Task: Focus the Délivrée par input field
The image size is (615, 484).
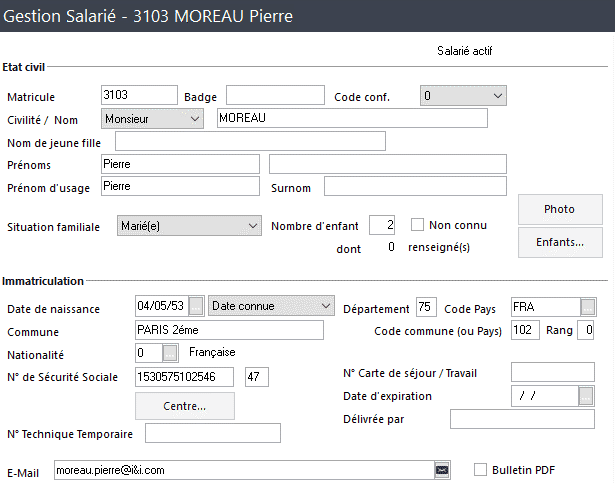Action: point(522,419)
